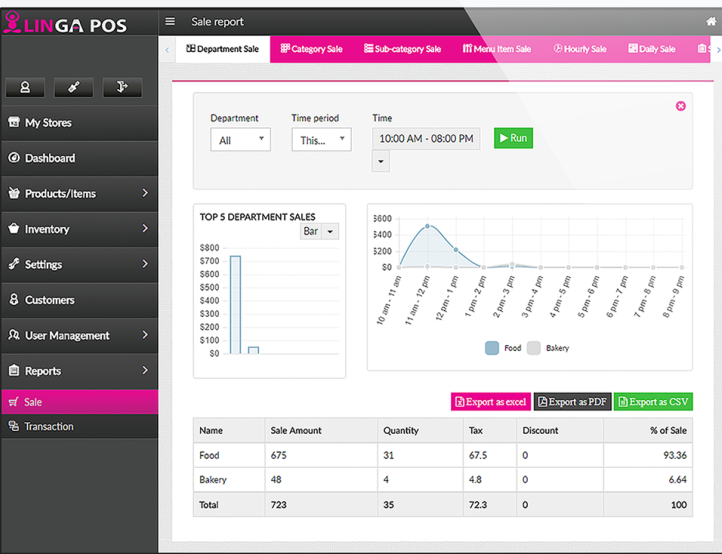Sort by Discount column header

pyautogui.click(x=559, y=431)
